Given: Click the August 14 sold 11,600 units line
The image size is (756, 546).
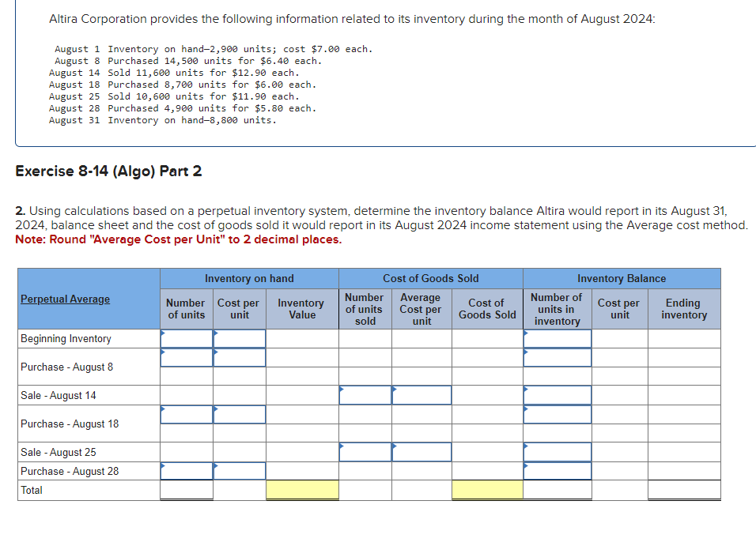Looking at the screenshot, I should (174, 73).
